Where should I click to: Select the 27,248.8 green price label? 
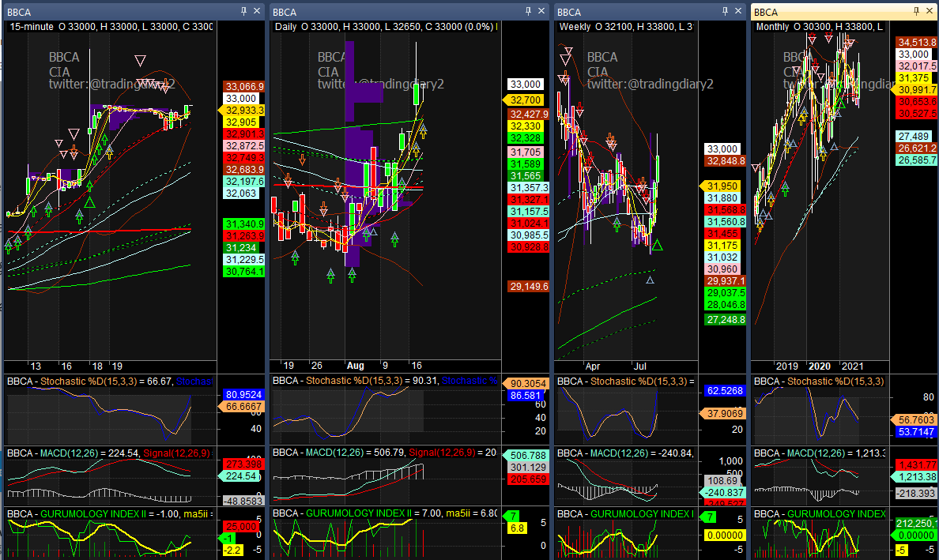[x=726, y=319]
